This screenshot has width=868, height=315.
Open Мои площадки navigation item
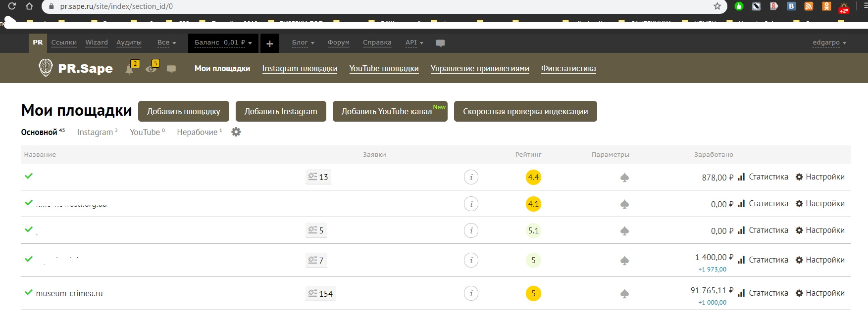coord(222,68)
